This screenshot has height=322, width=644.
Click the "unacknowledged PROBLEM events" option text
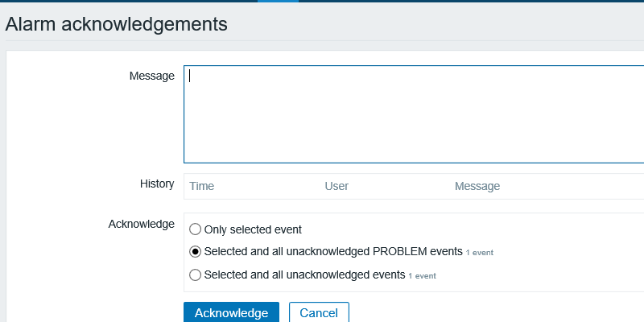[x=333, y=252]
